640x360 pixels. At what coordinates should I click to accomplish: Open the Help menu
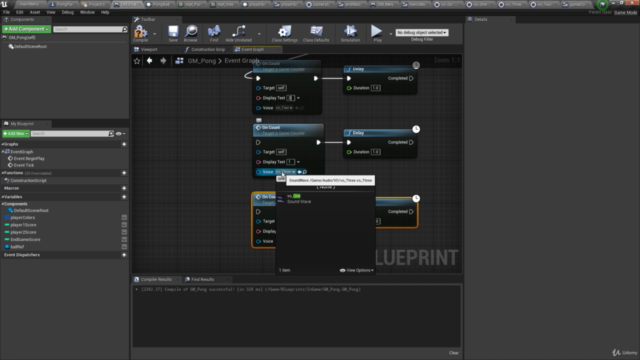coord(105,12)
